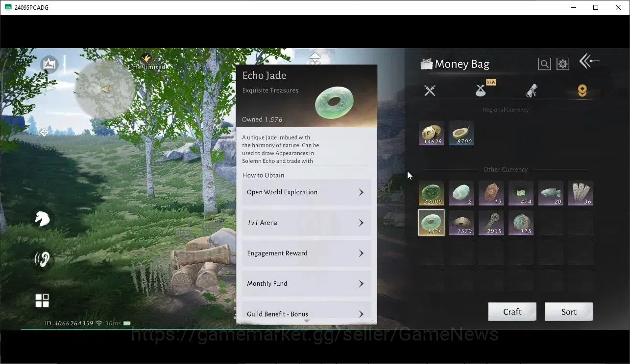Select the dark jade ring with 32000
The width and height of the screenshot is (630, 364).
(432, 193)
